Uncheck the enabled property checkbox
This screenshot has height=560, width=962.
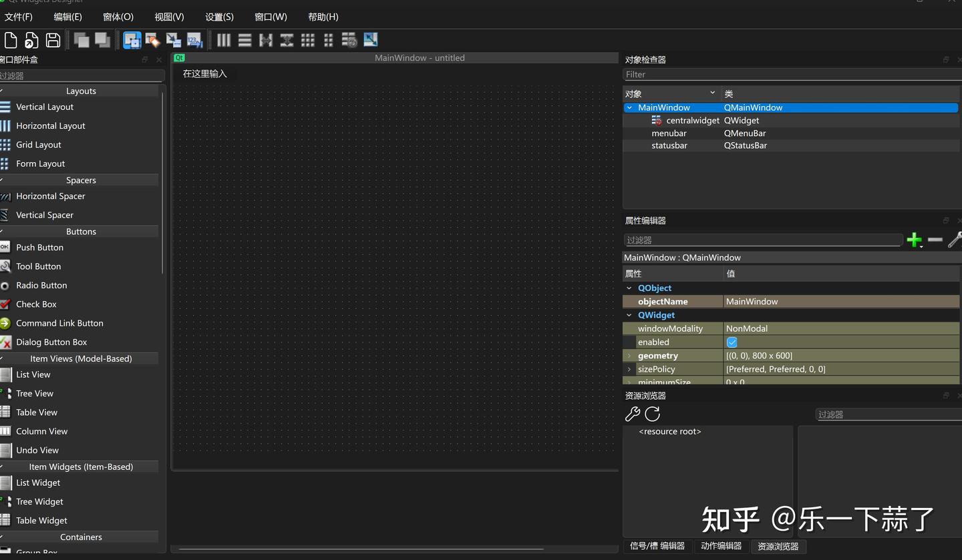pos(732,342)
